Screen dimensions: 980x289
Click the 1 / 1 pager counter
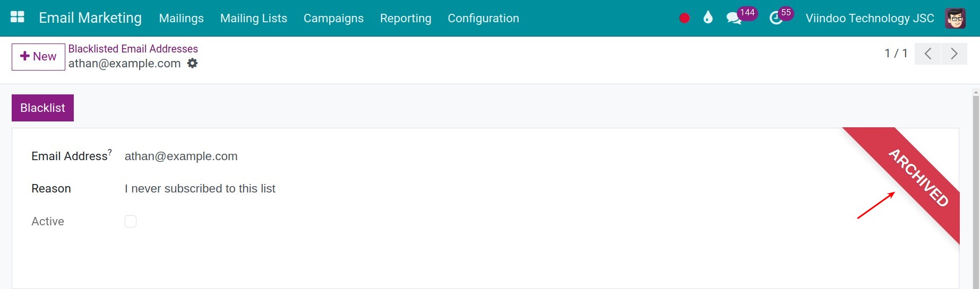896,53
